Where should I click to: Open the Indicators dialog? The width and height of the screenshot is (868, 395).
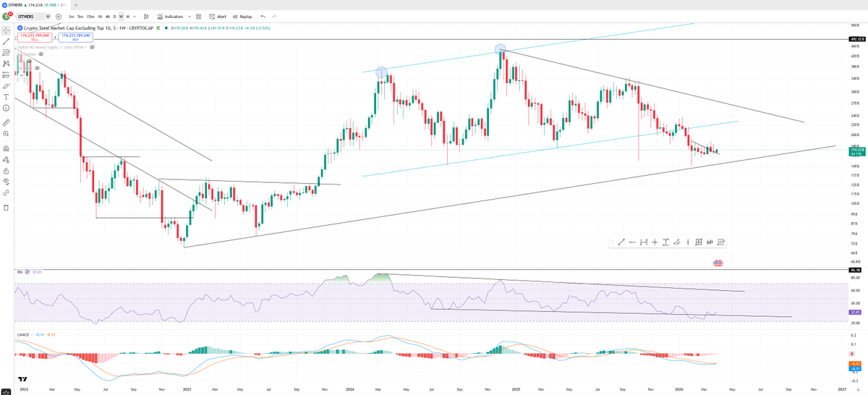click(170, 16)
